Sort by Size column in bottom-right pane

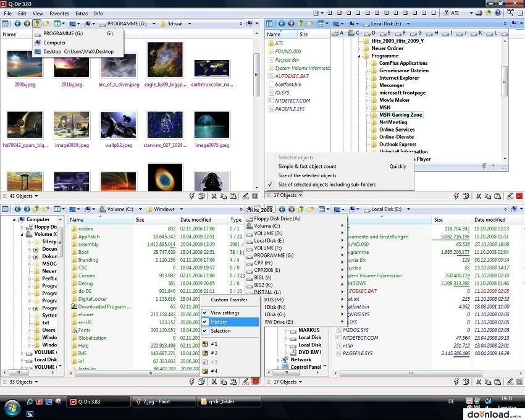(439, 220)
